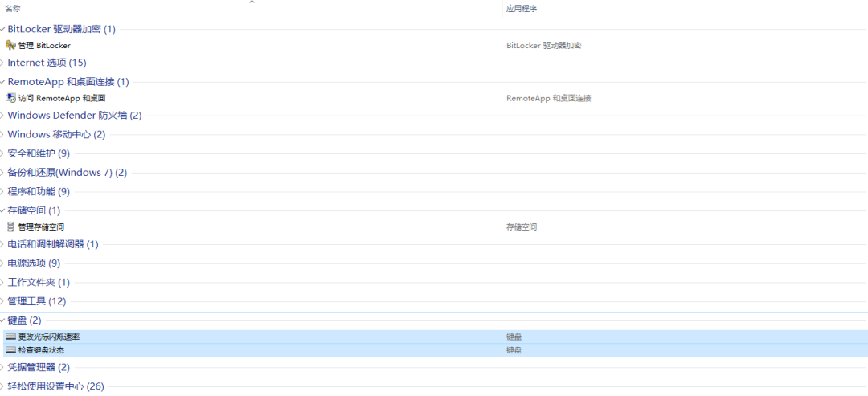Click the 键盘 (2) group title
868x396 pixels.
pyautogui.click(x=24, y=320)
